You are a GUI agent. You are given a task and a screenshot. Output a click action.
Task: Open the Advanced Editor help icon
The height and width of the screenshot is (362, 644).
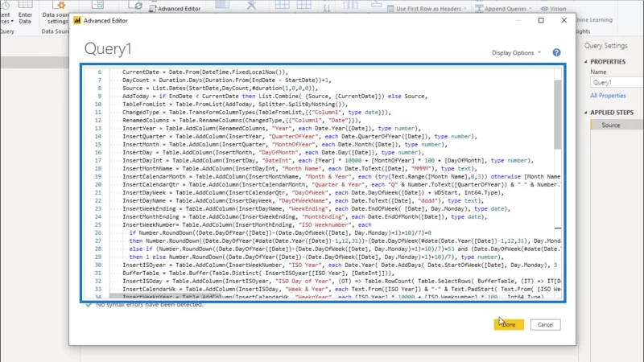556,52
